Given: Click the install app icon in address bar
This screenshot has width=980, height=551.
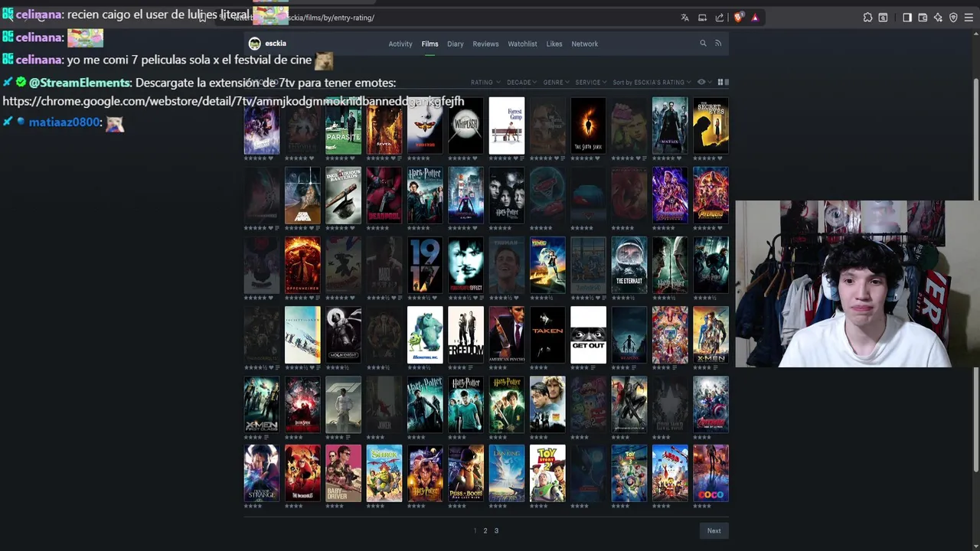Looking at the screenshot, I should pos(702,18).
